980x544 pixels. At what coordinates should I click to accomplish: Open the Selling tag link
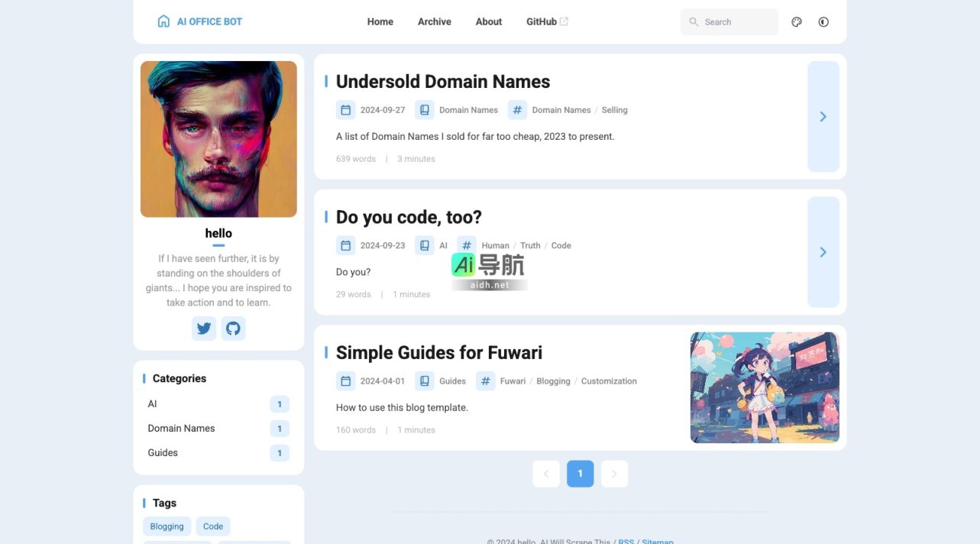(614, 109)
